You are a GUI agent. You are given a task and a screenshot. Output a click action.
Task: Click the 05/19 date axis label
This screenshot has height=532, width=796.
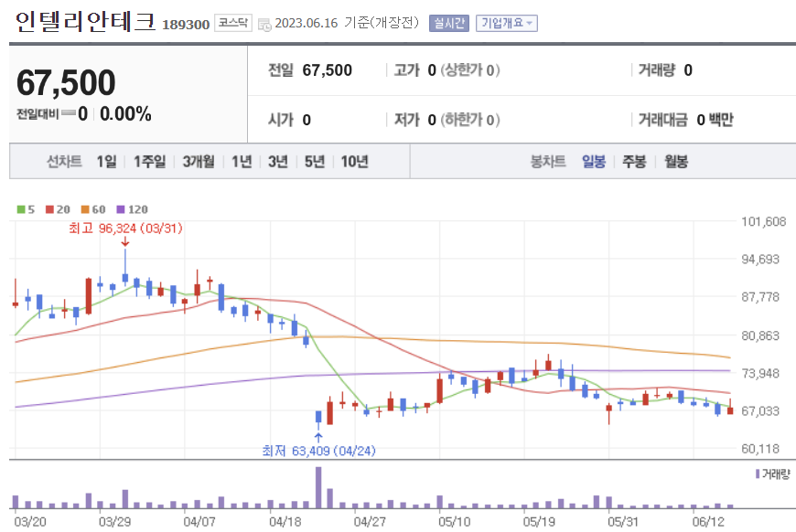539,522
